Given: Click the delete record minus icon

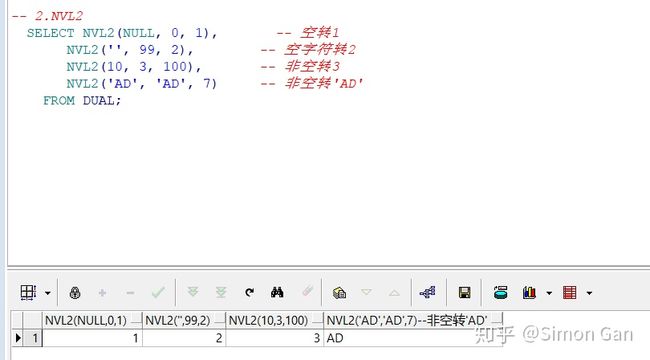Looking at the screenshot, I should [130, 293].
